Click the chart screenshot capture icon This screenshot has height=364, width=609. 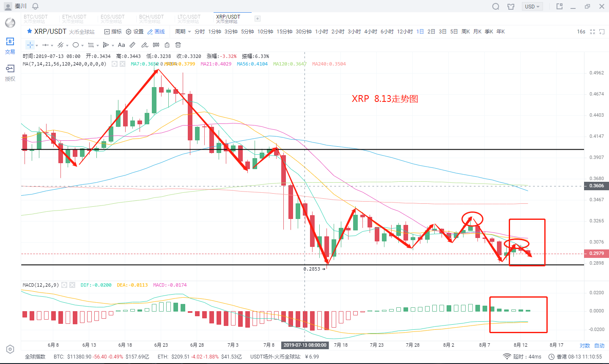(x=603, y=32)
